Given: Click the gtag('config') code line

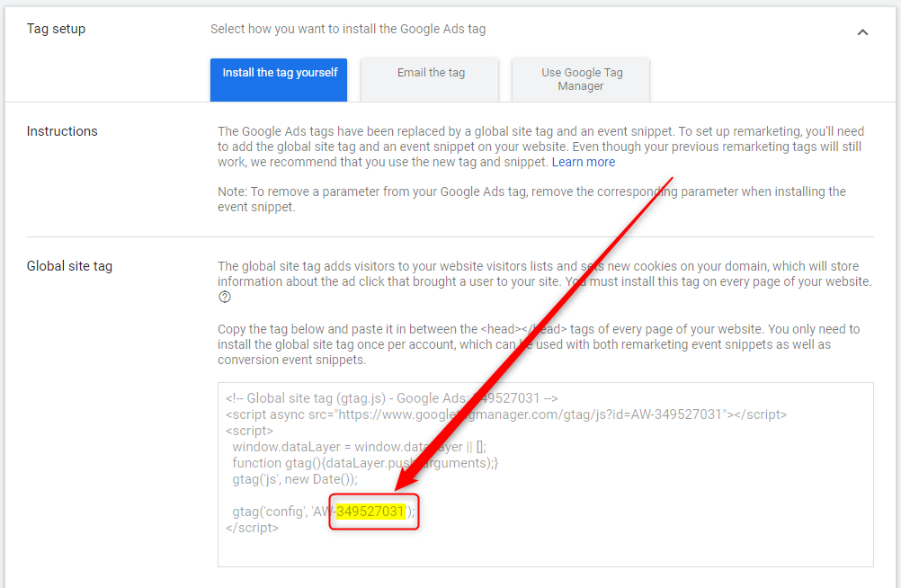Looking at the screenshot, I should [323, 512].
